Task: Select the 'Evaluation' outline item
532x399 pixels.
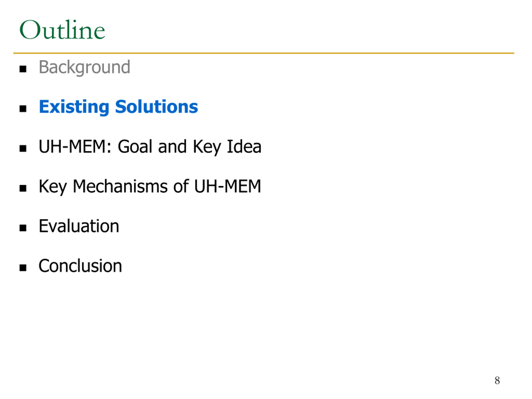Action: (79, 226)
